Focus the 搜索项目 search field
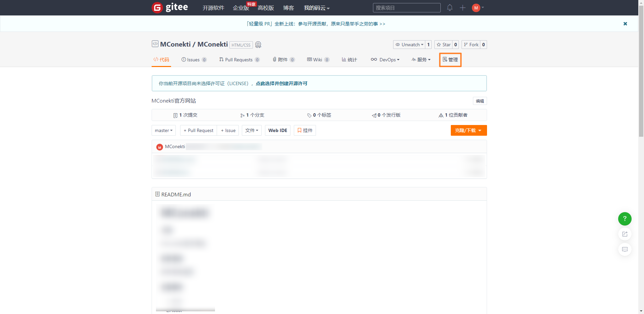 [x=407, y=8]
